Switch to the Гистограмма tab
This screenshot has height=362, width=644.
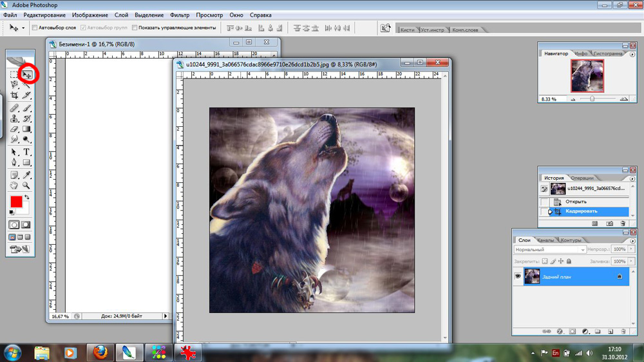[608, 53]
